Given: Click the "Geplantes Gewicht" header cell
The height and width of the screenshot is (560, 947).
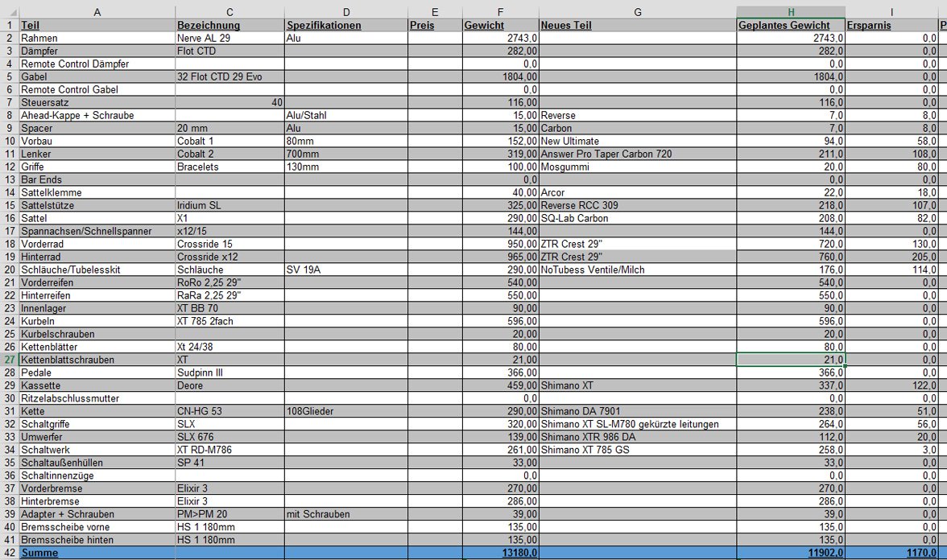Looking at the screenshot, I should (791, 26).
